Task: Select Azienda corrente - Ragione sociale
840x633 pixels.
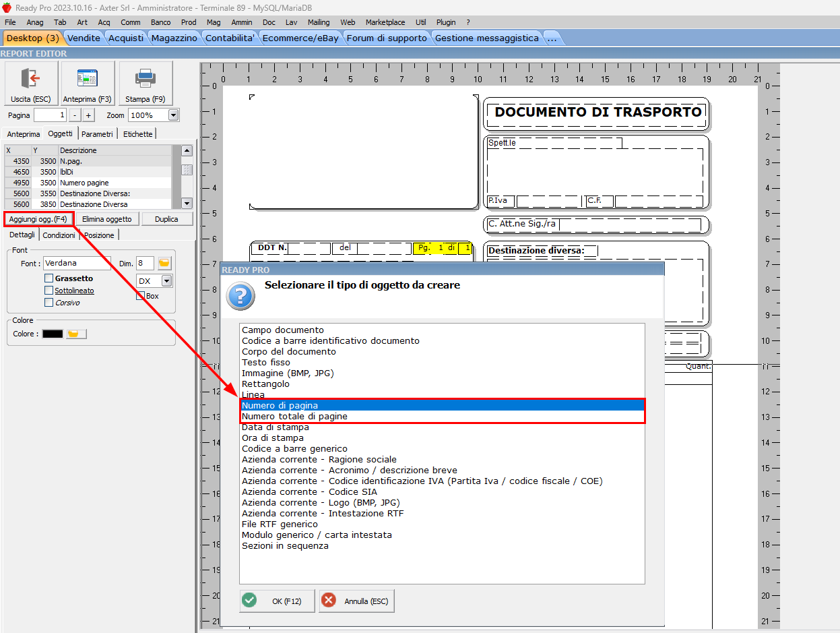Action: [442, 460]
